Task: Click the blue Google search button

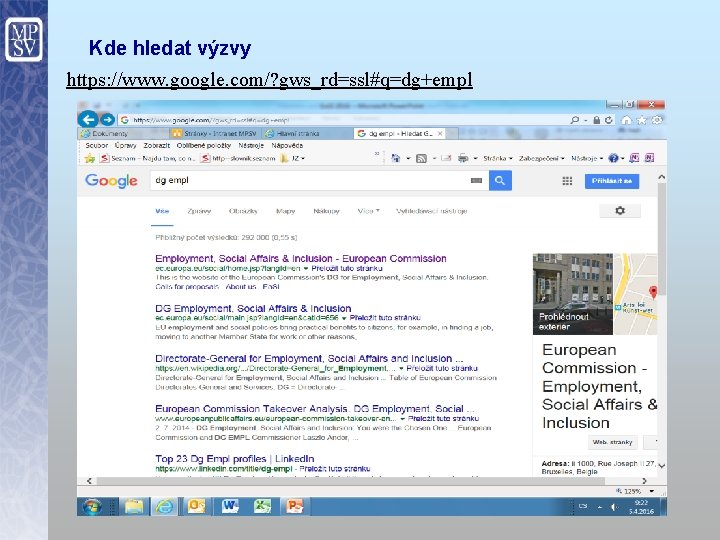Action: [x=500, y=180]
